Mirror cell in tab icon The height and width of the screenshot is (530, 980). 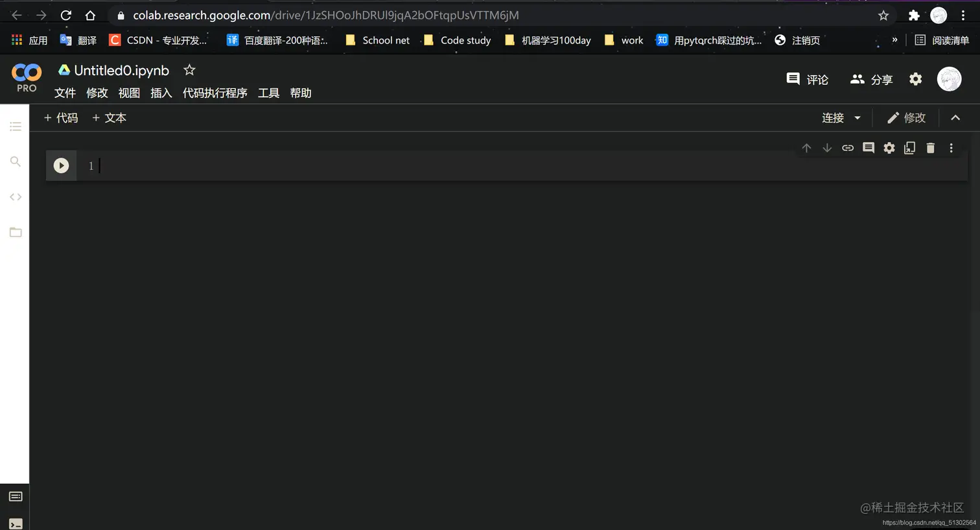[x=910, y=148]
